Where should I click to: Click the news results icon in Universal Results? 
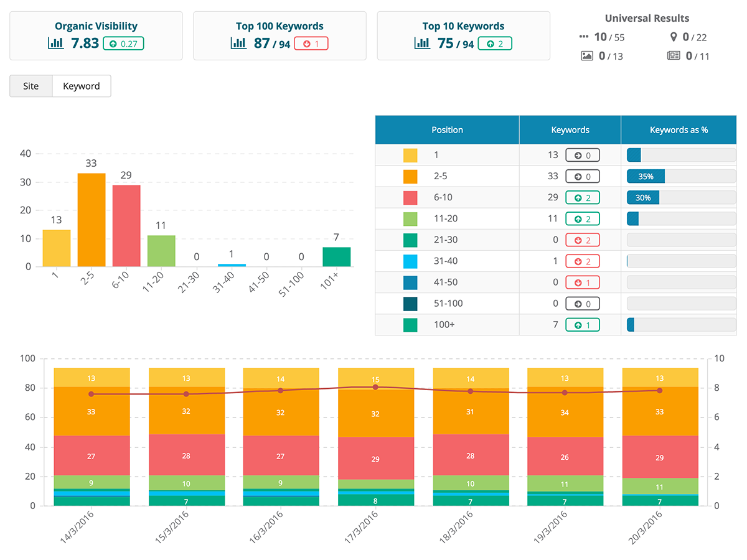[x=674, y=56]
